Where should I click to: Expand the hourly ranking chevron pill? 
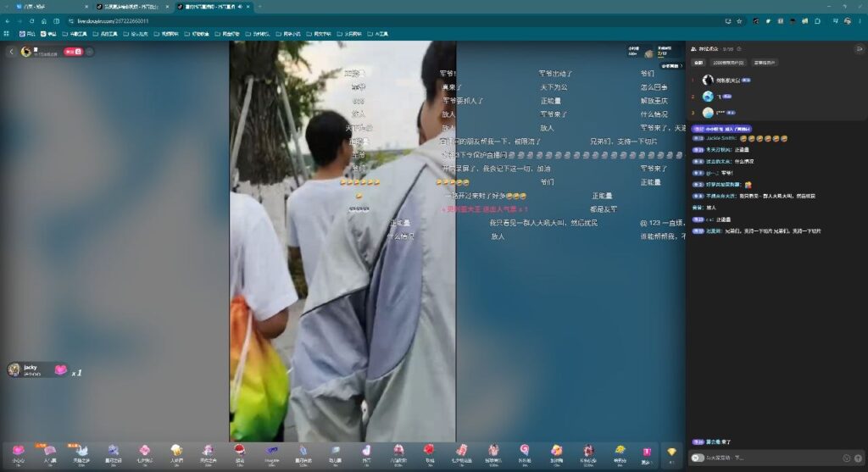click(x=671, y=66)
